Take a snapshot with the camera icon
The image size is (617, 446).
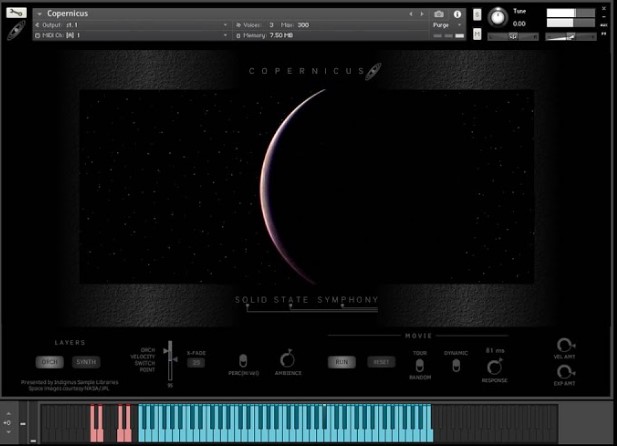439,14
